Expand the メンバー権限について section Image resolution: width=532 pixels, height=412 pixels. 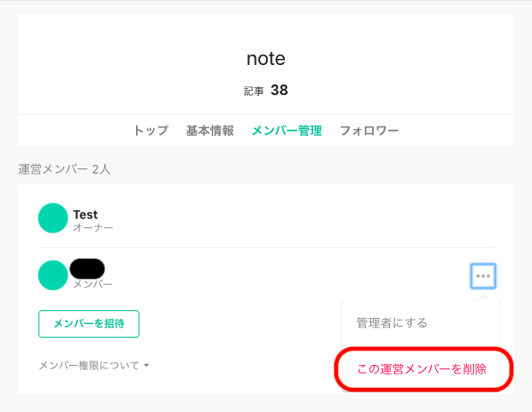tap(94, 365)
